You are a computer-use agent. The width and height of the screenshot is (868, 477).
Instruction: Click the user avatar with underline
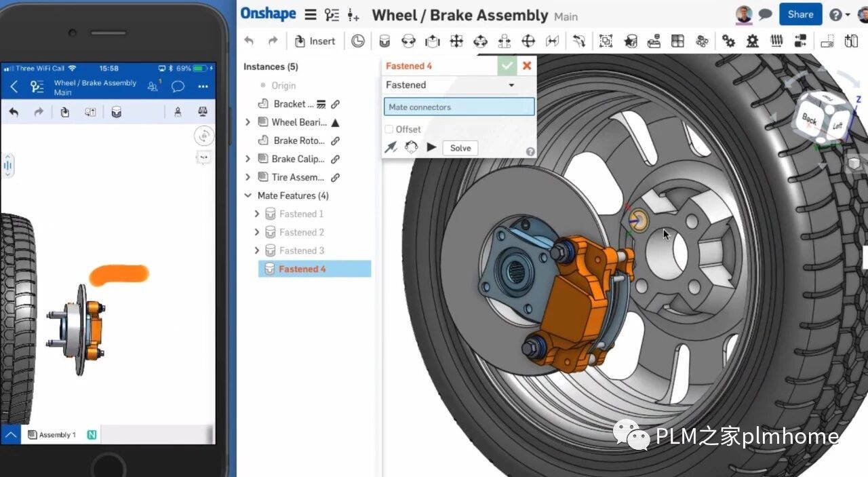(745, 14)
